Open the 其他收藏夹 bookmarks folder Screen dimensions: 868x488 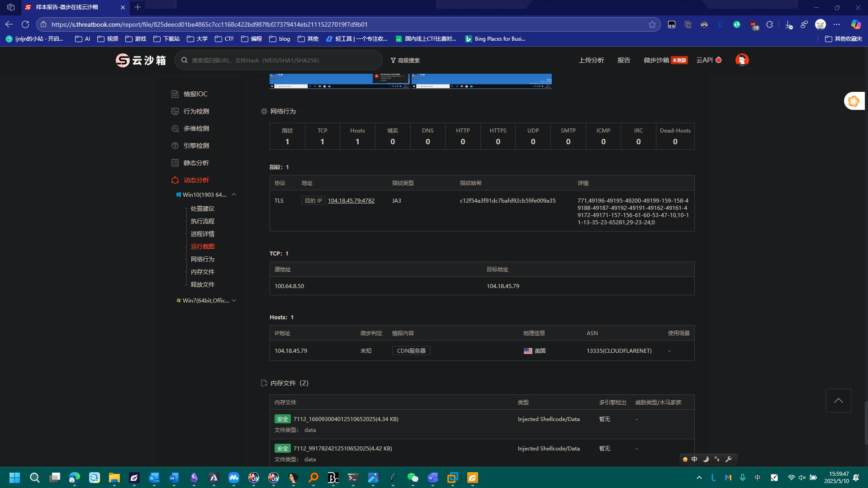(x=844, y=39)
